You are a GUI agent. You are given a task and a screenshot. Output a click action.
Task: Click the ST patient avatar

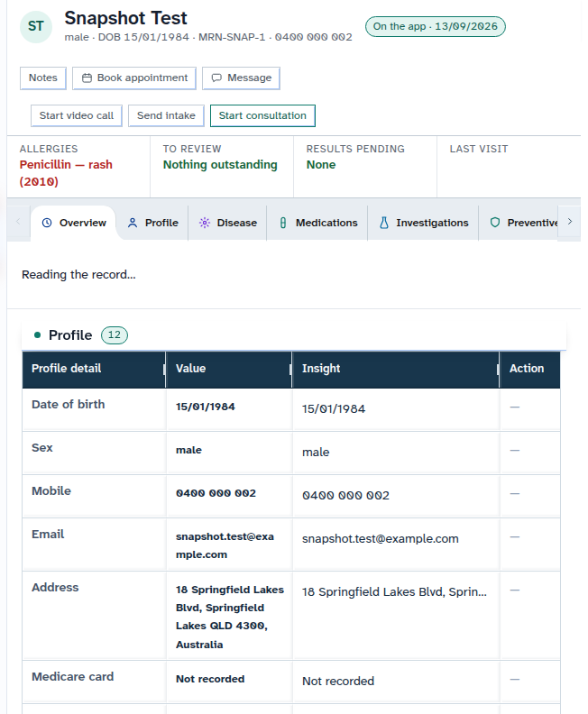36,27
